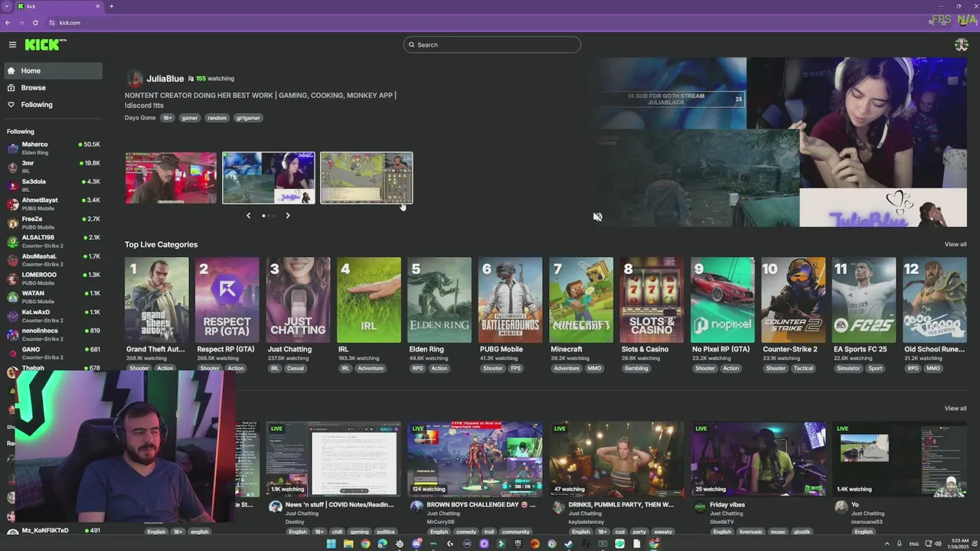The height and width of the screenshot is (551, 980).
Task: Open Friday vibes stream by GlostikTV
Action: tap(758, 459)
